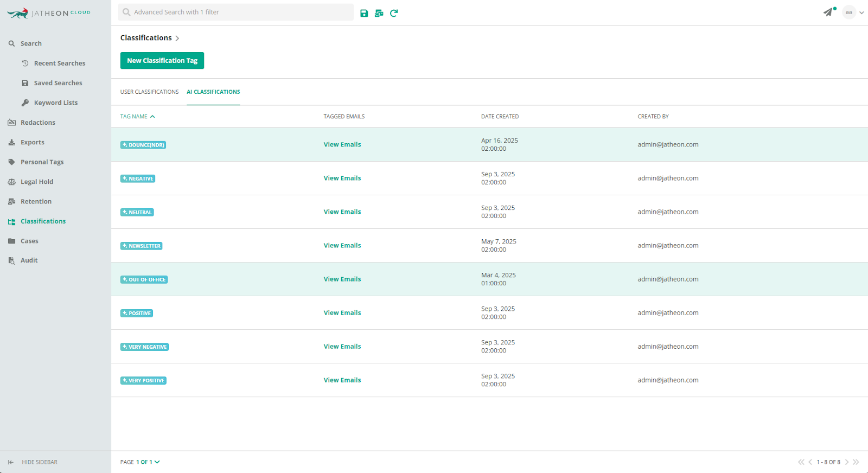The width and height of the screenshot is (868, 473).
Task: Expand the Classifications breadcrumb chevron
Action: coord(177,39)
